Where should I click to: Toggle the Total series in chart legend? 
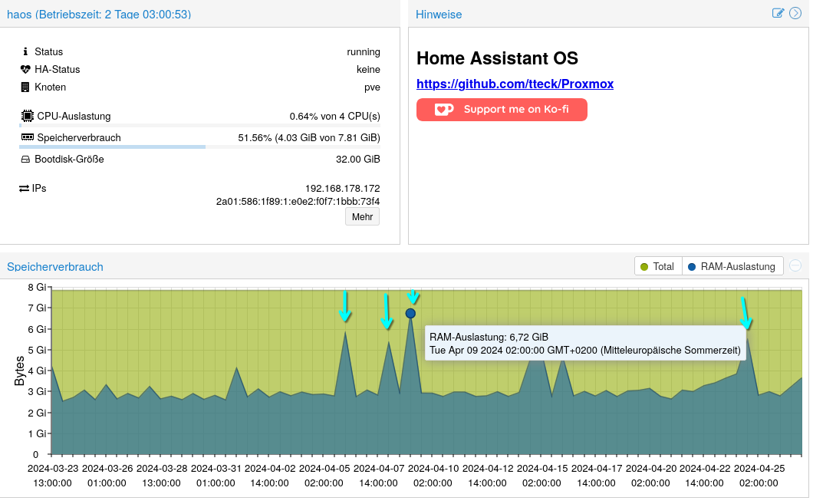(x=658, y=266)
